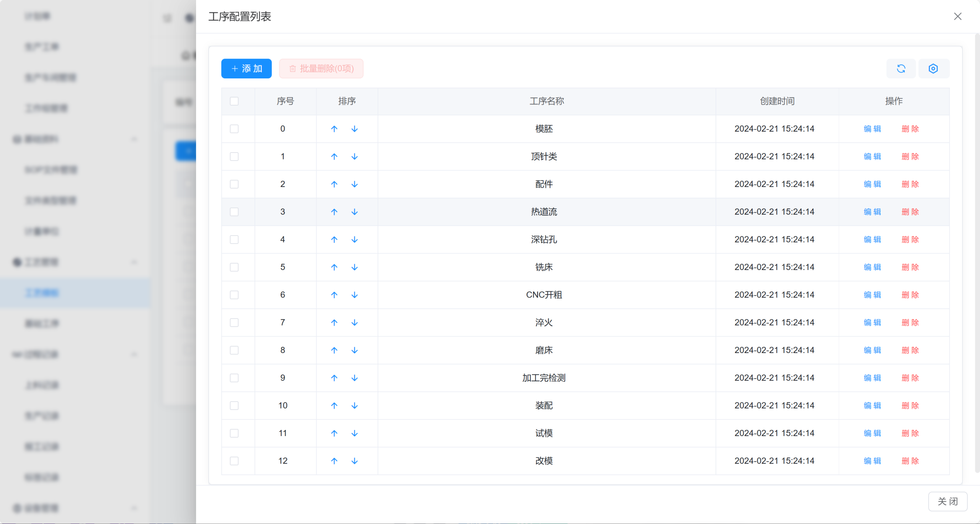
Task: Click 编辑 link for 加工完检测 row
Action: coord(872,378)
